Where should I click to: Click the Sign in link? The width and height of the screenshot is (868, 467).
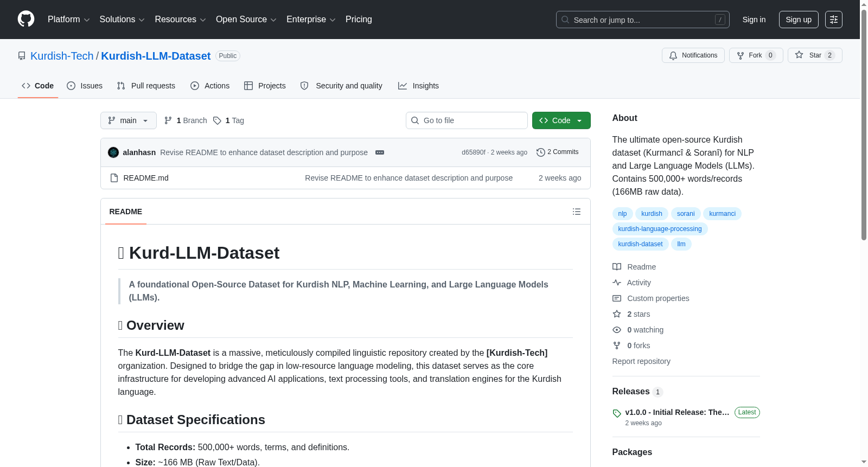[x=754, y=20]
